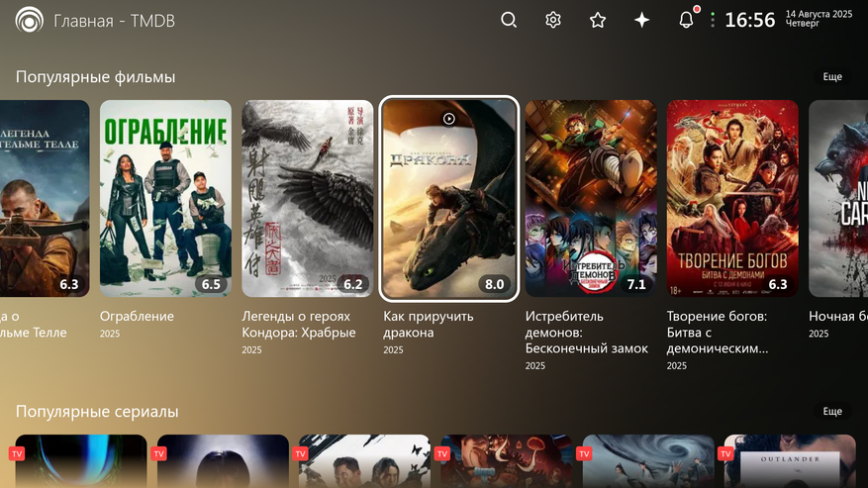This screenshot has height=488, width=868.
Task: Open the Ночная movie poster with wolf
Action: click(x=838, y=198)
